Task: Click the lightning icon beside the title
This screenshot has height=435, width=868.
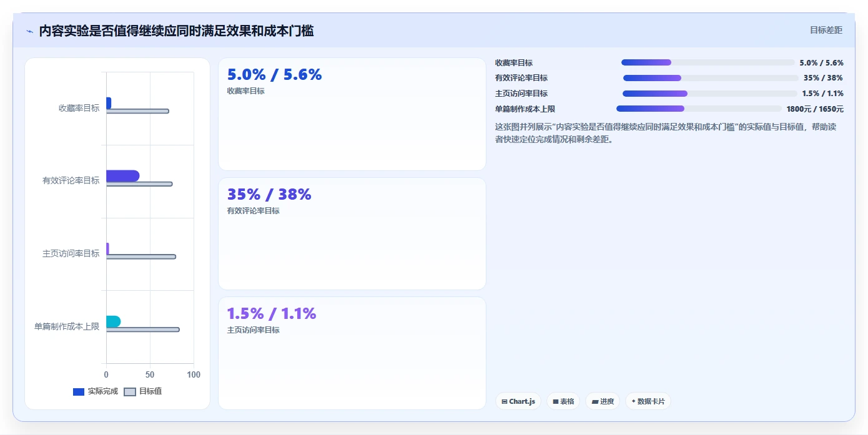Action: point(29,31)
